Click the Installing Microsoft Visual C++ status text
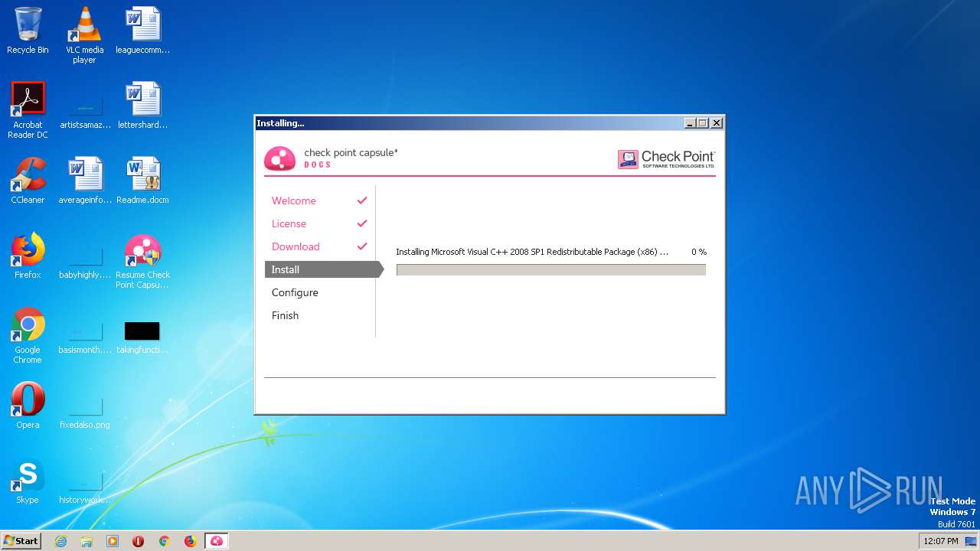This screenshot has width=980, height=551. click(x=532, y=252)
